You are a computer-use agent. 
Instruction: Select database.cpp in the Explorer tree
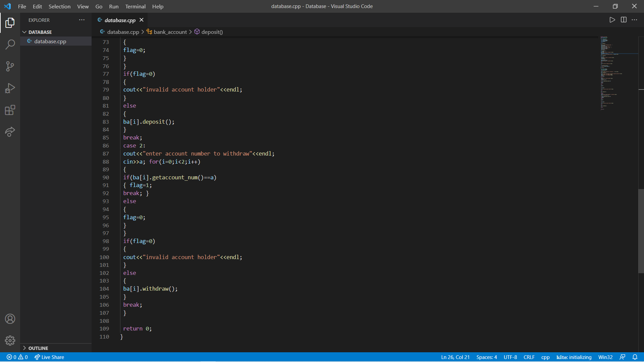coord(50,41)
